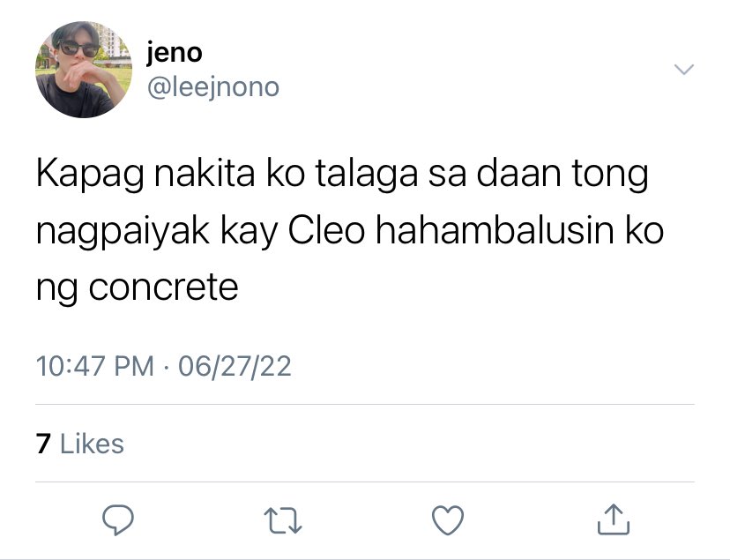View the 7 Likes list

click(x=80, y=444)
